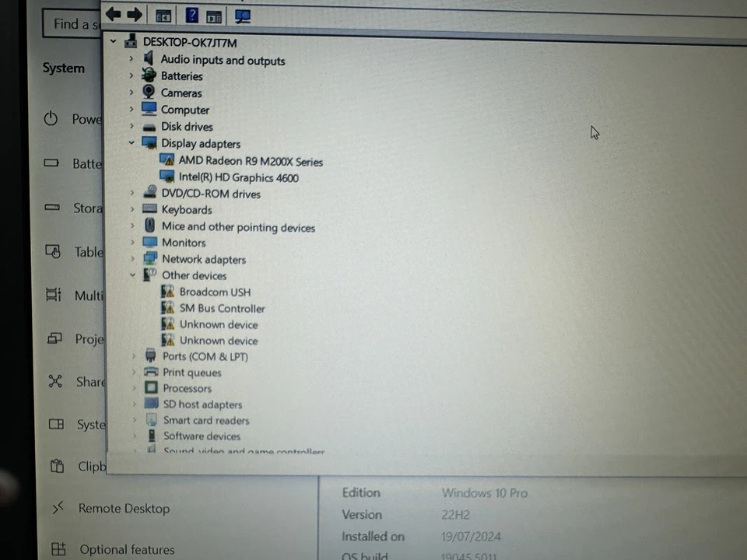
Task: Collapse the Other devices branch
Action: [x=132, y=275]
